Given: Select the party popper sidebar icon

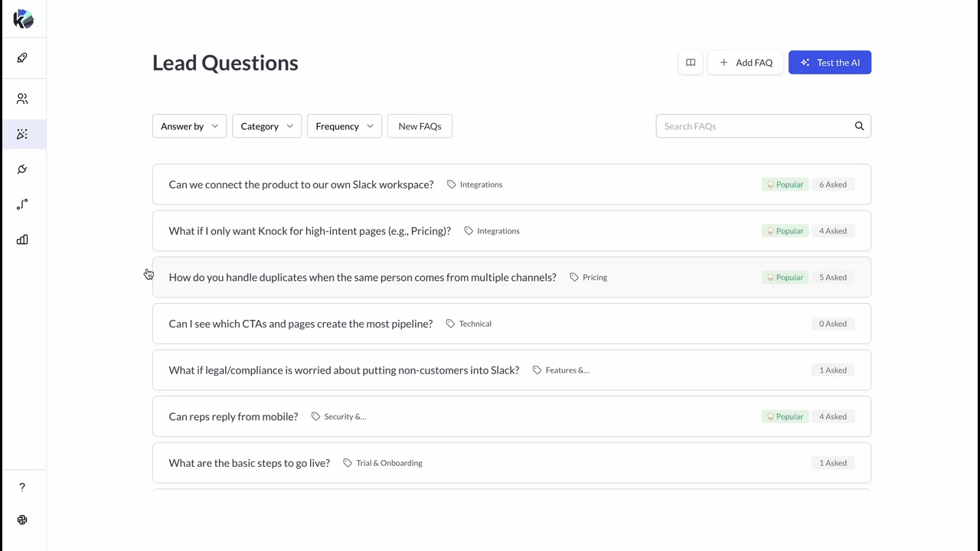Looking at the screenshot, I should 22,134.
